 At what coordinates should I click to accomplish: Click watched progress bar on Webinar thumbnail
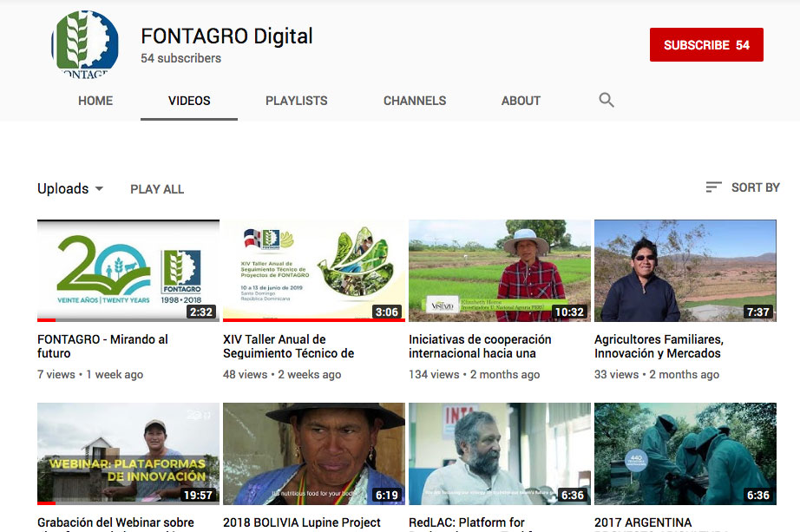47,503
